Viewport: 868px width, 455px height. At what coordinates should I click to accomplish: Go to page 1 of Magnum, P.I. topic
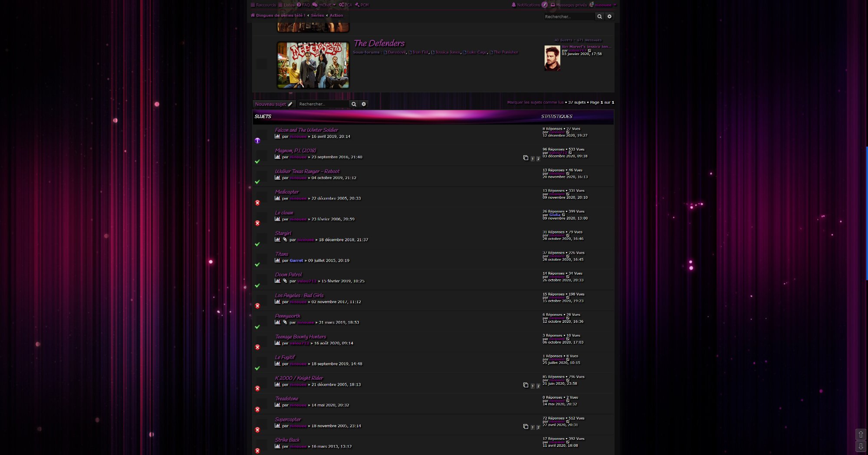click(533, 159)
